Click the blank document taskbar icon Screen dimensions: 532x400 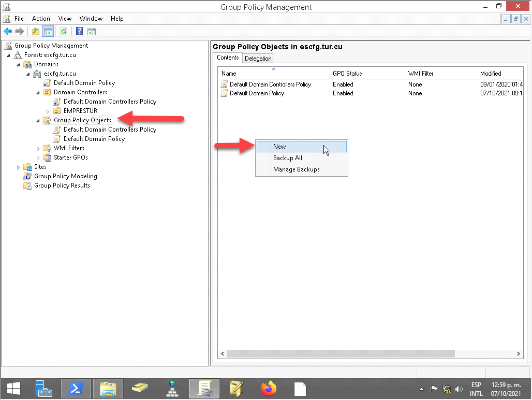point(300,389)
